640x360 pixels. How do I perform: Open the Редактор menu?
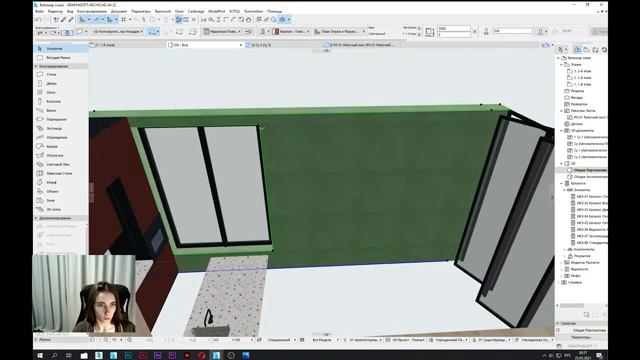point(55,11)
